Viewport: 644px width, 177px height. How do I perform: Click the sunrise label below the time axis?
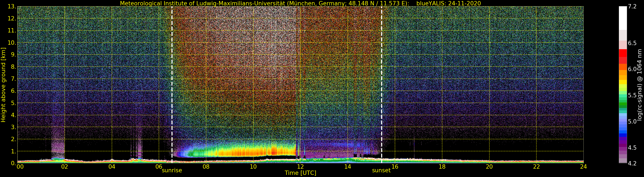point(172,170)
